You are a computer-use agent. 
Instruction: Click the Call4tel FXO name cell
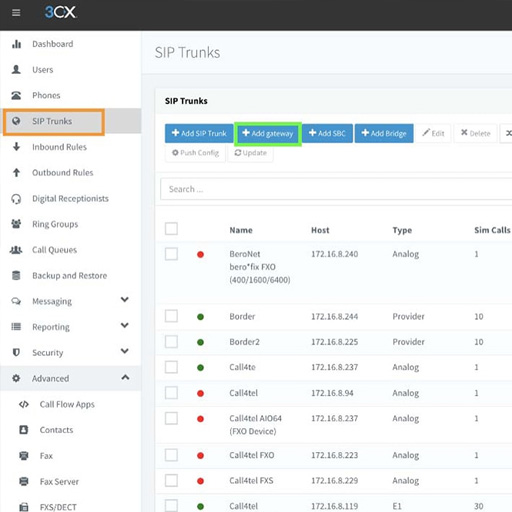point(252,455)
